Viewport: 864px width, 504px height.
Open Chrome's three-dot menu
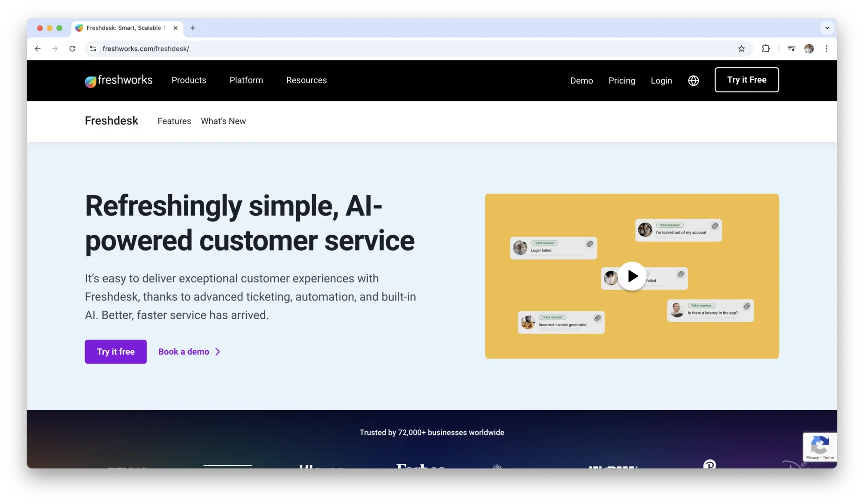826,49
